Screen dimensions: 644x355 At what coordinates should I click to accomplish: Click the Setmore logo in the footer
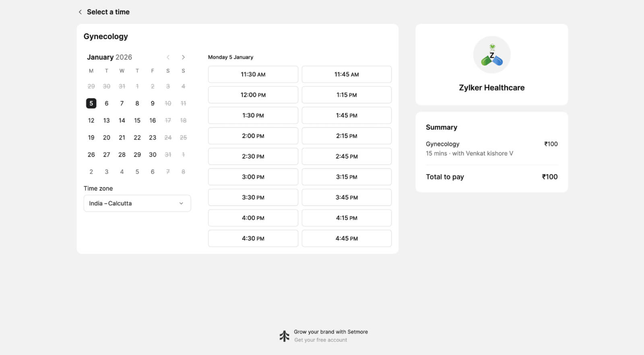(x=285, y=336)
